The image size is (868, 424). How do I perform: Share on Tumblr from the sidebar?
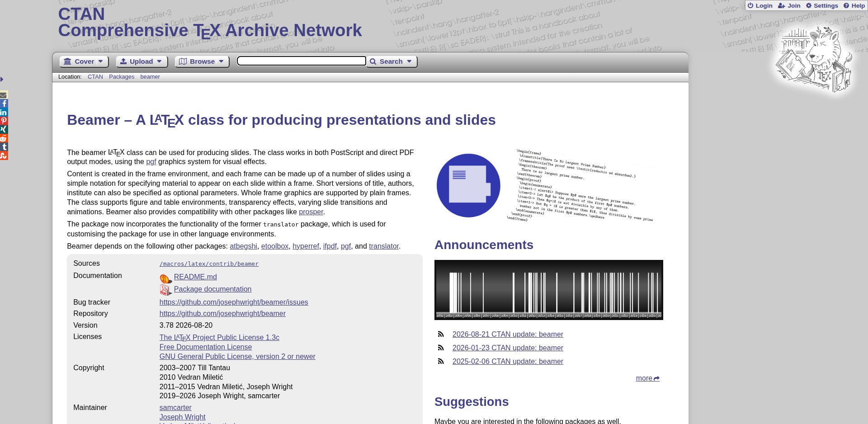pos(4,147)
